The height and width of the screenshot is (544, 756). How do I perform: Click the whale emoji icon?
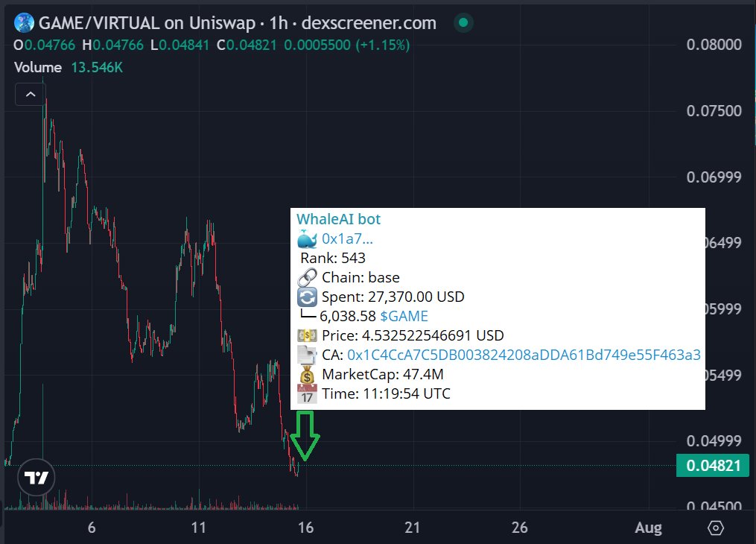pyautogui.click(x=307, y=238)
